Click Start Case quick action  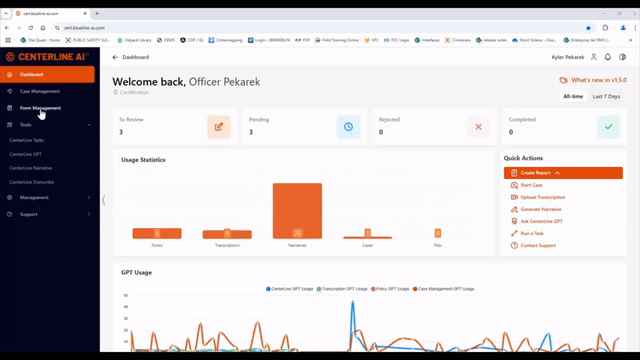(x=531, y=185)
